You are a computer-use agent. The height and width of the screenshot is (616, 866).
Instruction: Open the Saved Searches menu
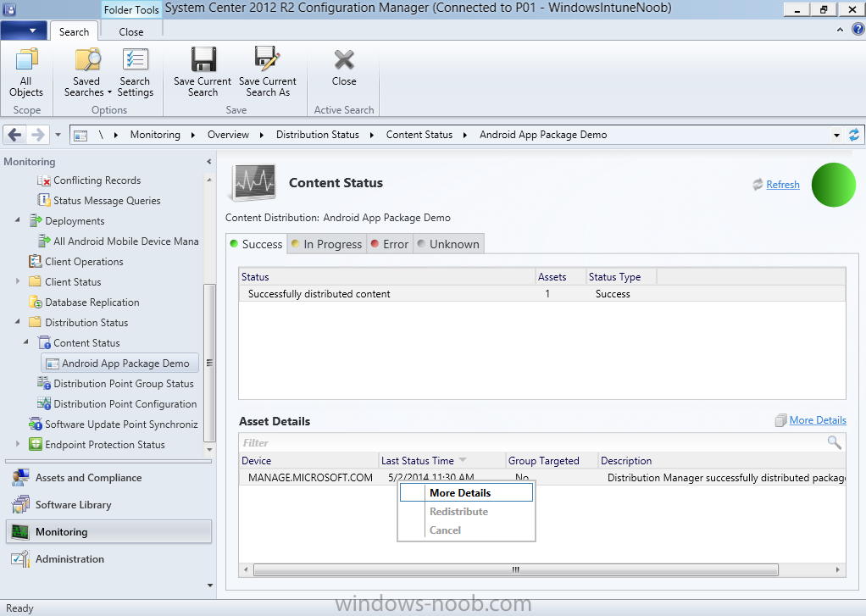pyautogui.click(x=87, y=73)
